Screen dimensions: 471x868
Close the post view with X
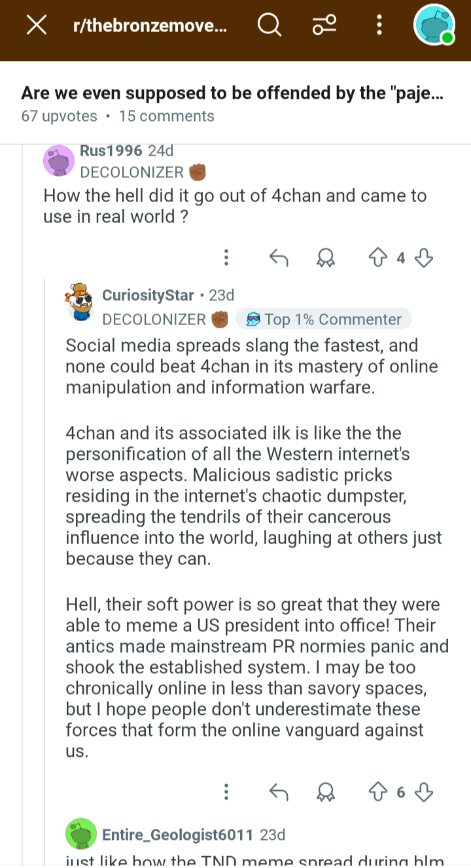click(x=36, y=26)
